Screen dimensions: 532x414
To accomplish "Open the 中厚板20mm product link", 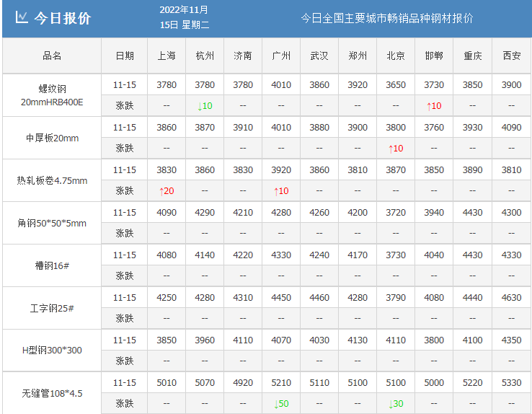I will (x=52, y=138).
